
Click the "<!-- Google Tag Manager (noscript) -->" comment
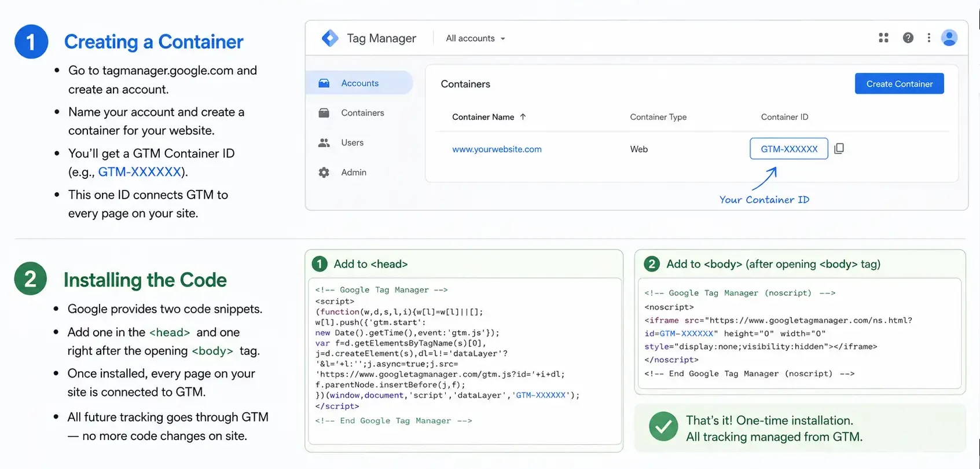(x=740, y=293)
